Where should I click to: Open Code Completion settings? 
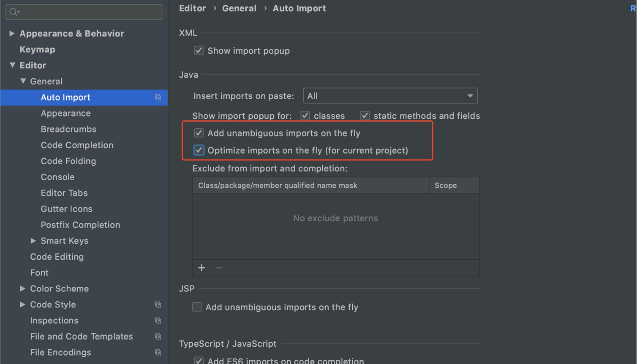pos(77,145)
